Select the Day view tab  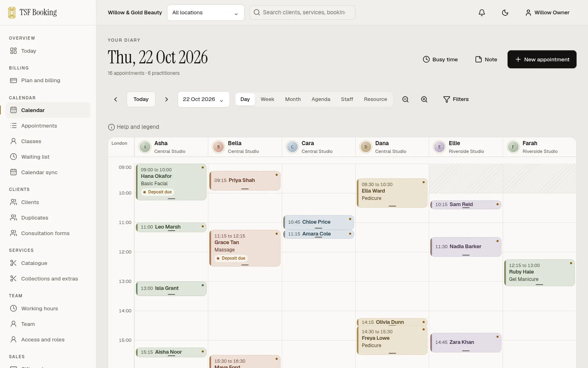click(245, 99)
